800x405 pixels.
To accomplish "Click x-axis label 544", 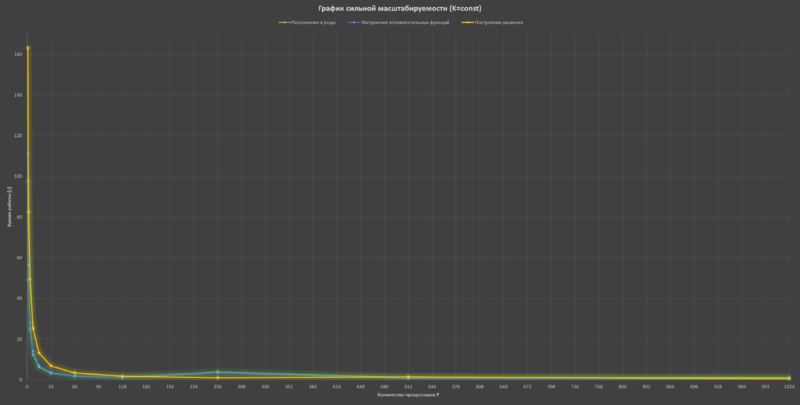I will [432, 387].
